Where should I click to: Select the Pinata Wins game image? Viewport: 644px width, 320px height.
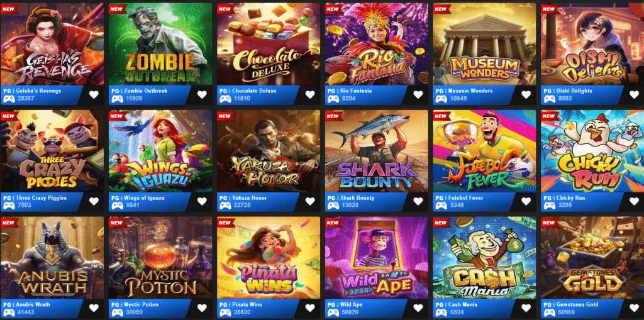[268, 258]
